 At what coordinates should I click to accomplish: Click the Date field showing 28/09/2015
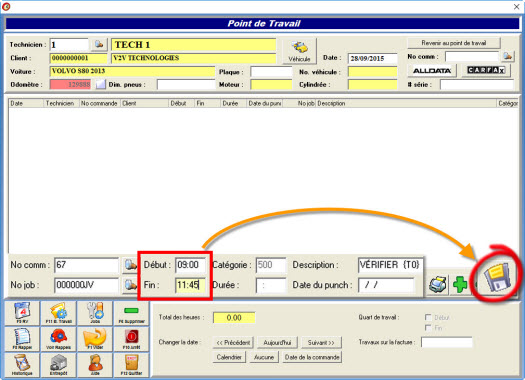click(x=372, y=58)
